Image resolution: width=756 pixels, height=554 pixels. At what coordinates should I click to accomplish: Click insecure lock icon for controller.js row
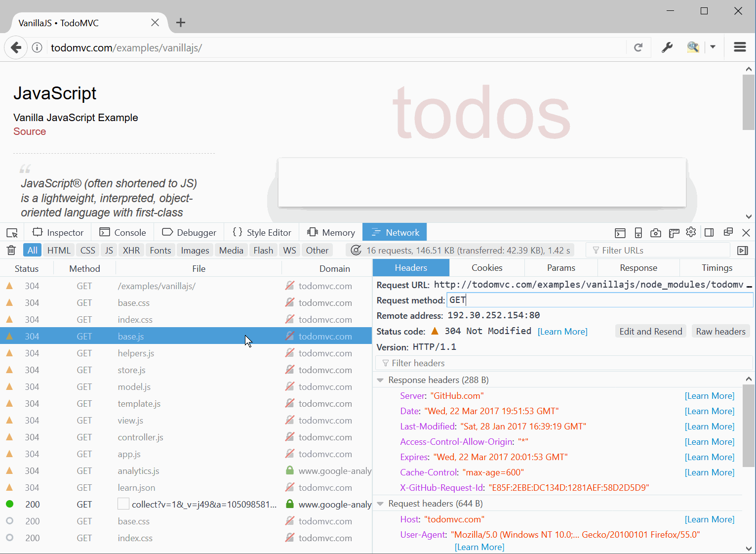click(x=290, y=437)
